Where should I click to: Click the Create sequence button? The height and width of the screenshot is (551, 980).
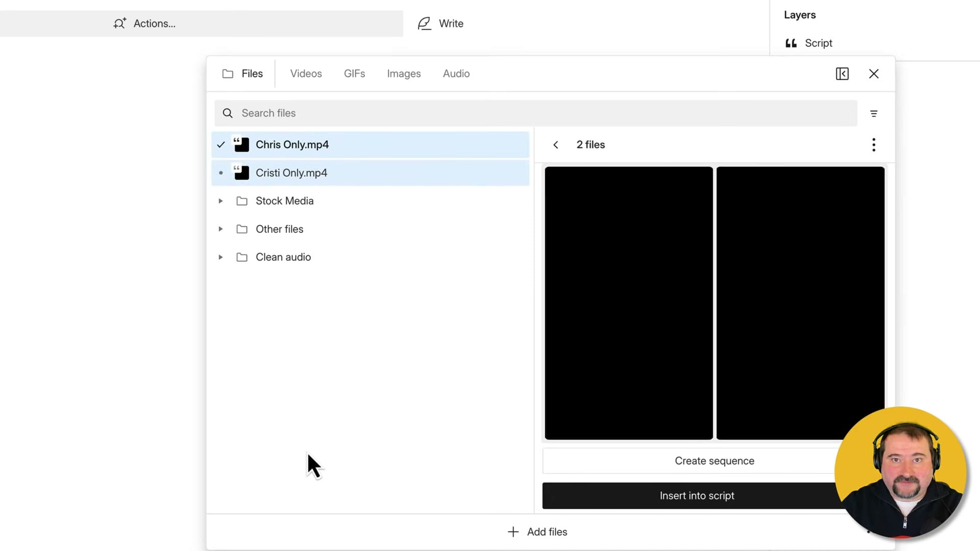[x=714, y=460]
